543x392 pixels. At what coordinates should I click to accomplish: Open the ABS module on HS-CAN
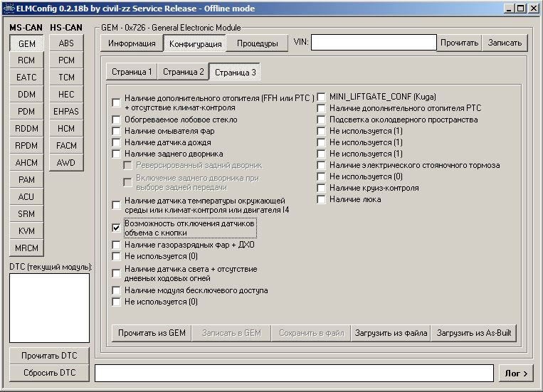click(66, 43)
